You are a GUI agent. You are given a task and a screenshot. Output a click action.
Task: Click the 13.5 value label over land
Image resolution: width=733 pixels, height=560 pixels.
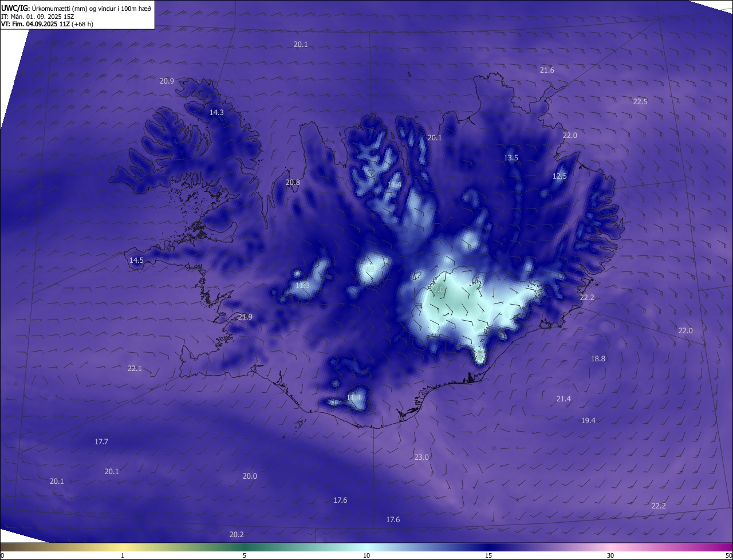coord(511,158)
